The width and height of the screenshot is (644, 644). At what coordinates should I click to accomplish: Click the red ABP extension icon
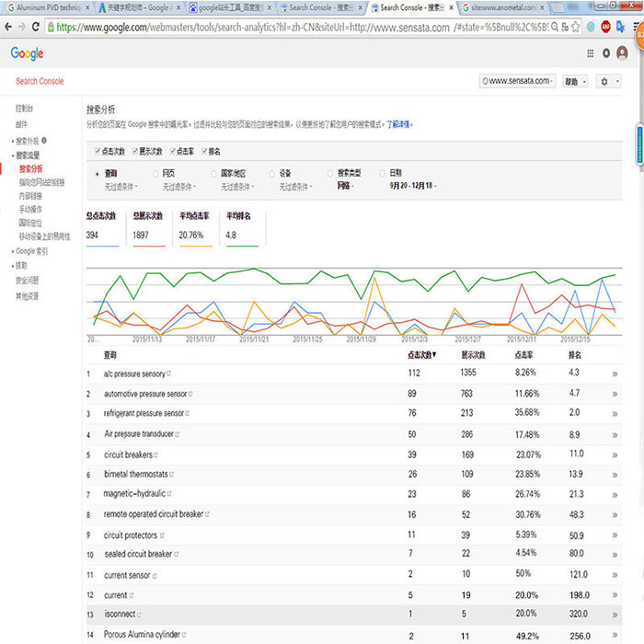point(605,27)
